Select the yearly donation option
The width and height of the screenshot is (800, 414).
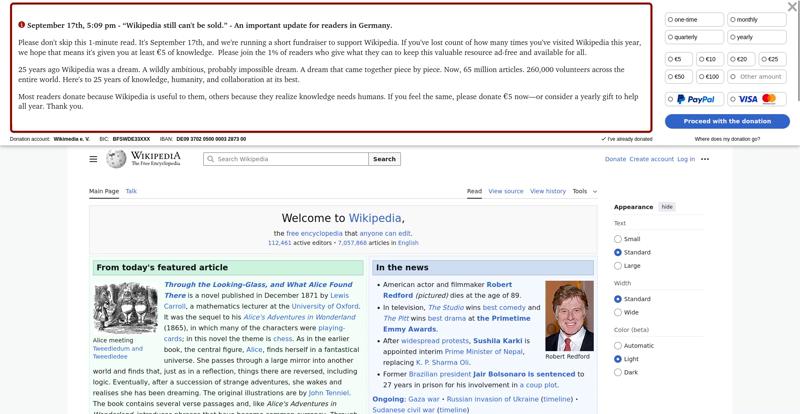point(757,37)
